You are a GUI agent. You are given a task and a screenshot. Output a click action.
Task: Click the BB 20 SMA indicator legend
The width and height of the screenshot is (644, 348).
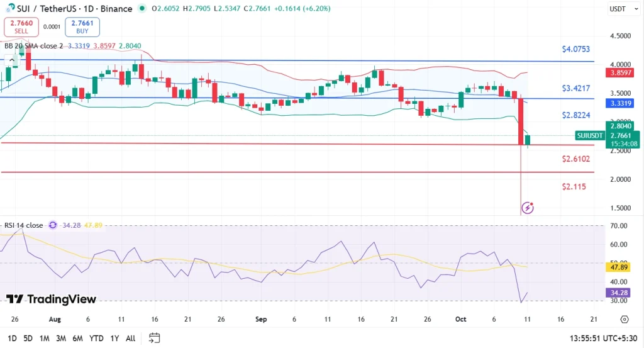[34, 45]
